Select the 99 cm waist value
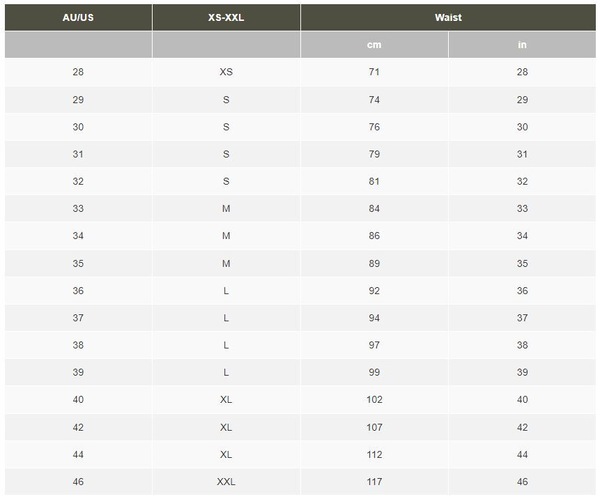This screenshot has height=499, width=600. (x=374, y=372)
